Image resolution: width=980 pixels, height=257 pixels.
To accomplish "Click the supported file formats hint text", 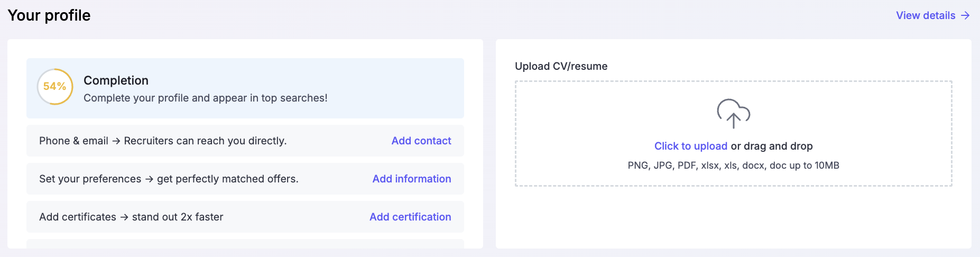I will tap(733, 166).
